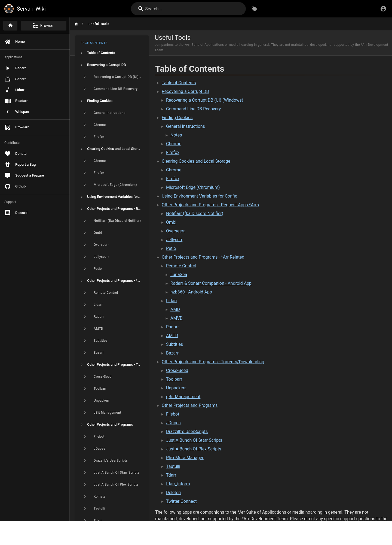Click the Ombi link in main content
Image resolution: width=392 pixels, height=545 pixels.
click(171, 222)
